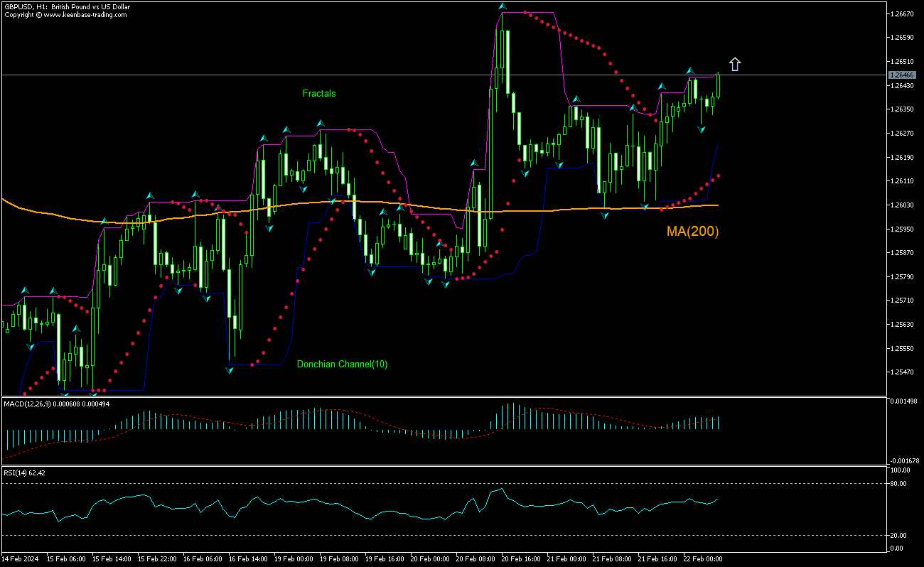Click the 20 Feb 16:00 time label
The image size is (924, 567).
tap(521, 559)
